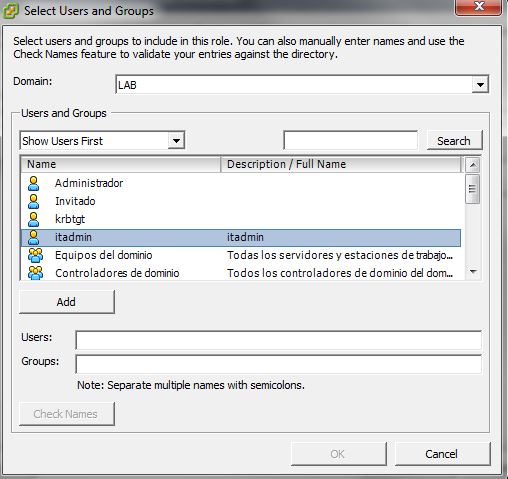Select the Invitado user row
This screenshot has width=508, height=479.
click(x=241, y=201)
